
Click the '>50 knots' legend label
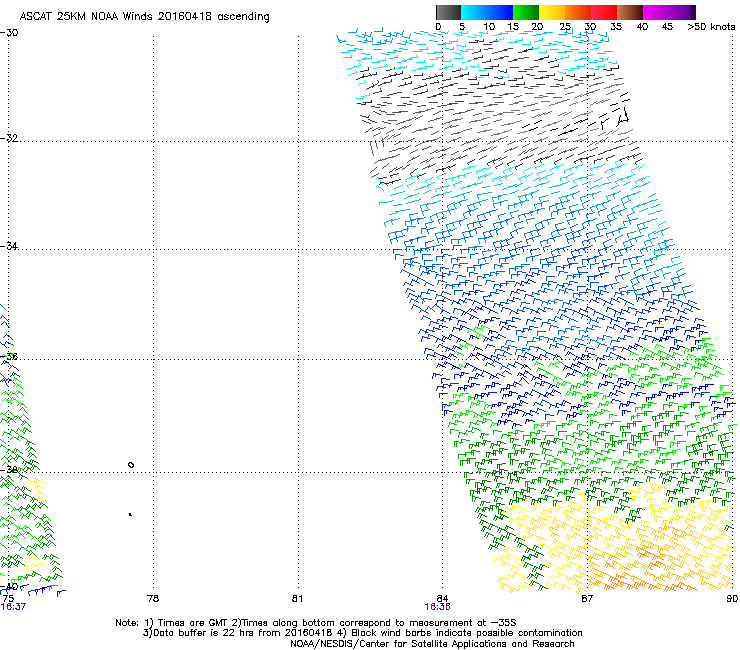tap(711, 27)
